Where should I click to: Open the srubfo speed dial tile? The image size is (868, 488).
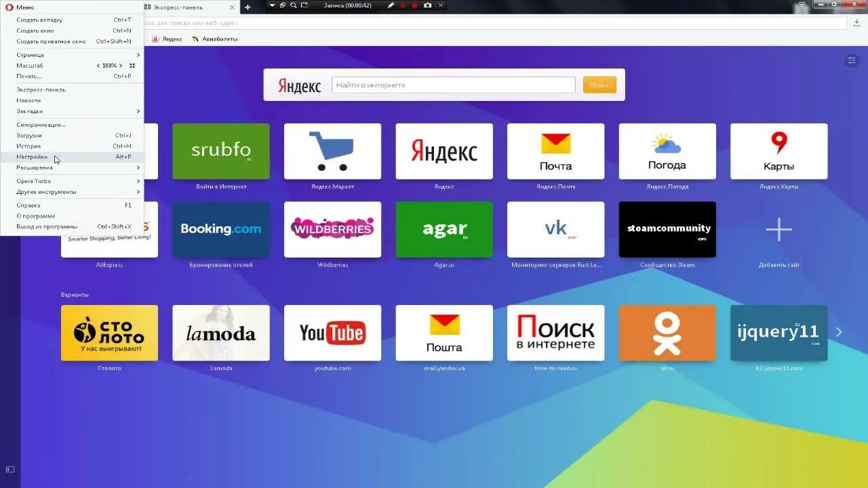click(x=221, y=151)
